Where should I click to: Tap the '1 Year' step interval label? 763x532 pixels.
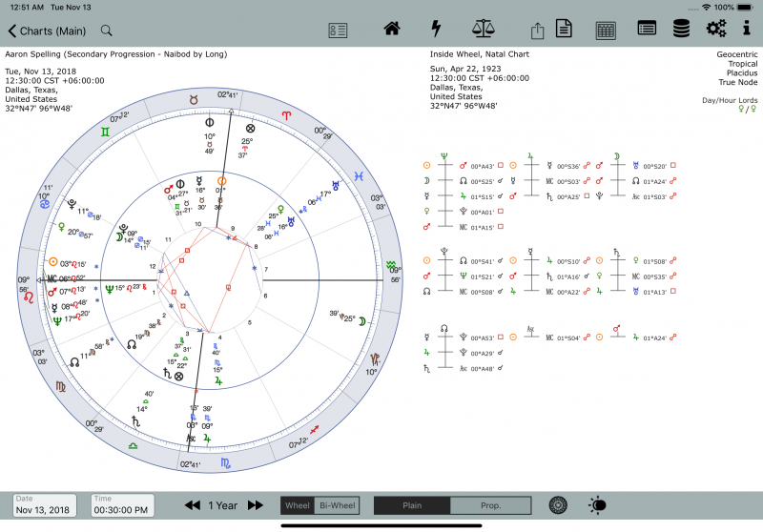(x=223, y=505)
